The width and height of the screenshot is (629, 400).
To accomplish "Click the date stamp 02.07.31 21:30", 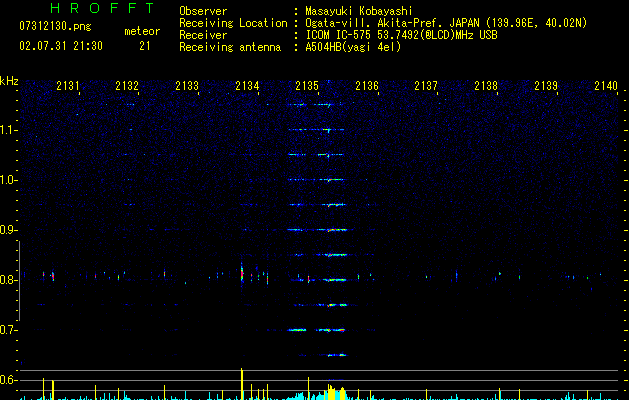I will pos(61,46).
